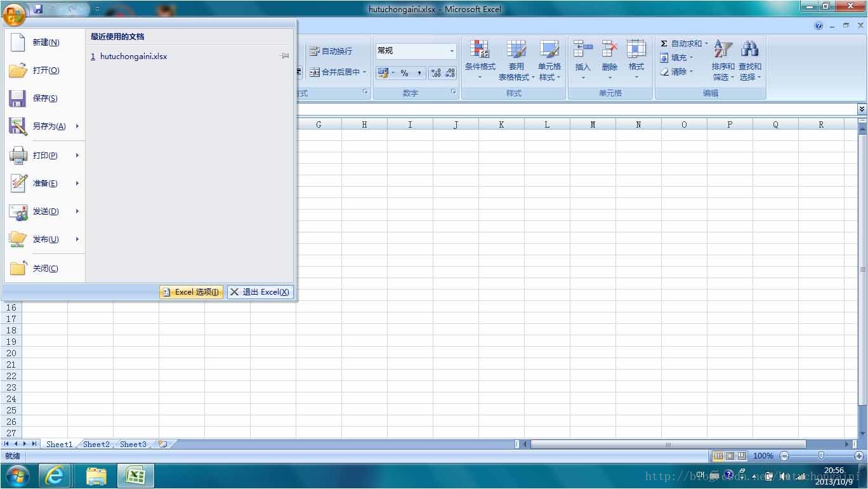Click the Increase Decimal icon
Screen dimensions: 868x489
point(435,73)
